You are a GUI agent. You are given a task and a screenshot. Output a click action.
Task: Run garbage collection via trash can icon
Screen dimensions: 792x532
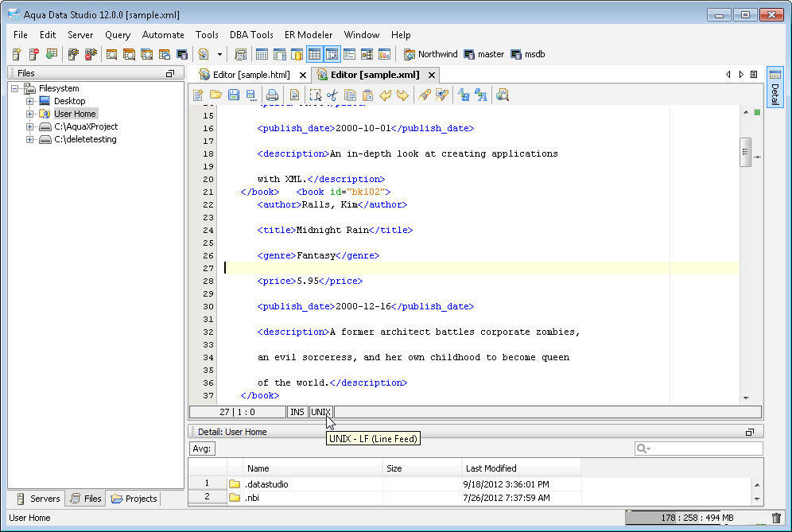(x=776, y=518)
